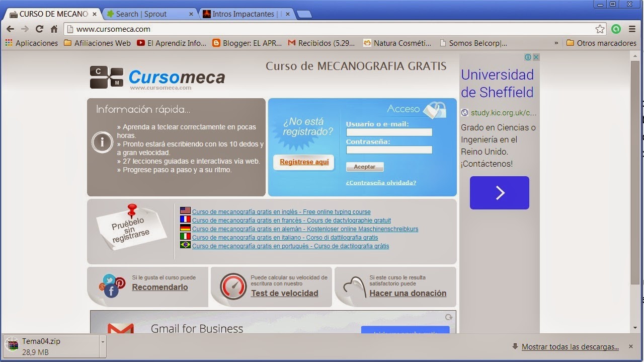Image resolution: width=644 pixels, height=362 pixels.
Task: Switch to the Search | Sprout tab
Action: coord(149,14)
